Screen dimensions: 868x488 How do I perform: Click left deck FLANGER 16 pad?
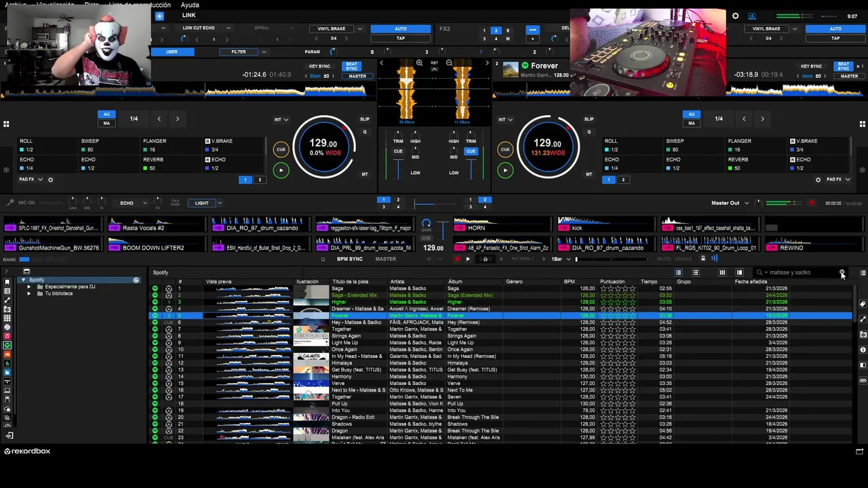[x=170, y=145]
